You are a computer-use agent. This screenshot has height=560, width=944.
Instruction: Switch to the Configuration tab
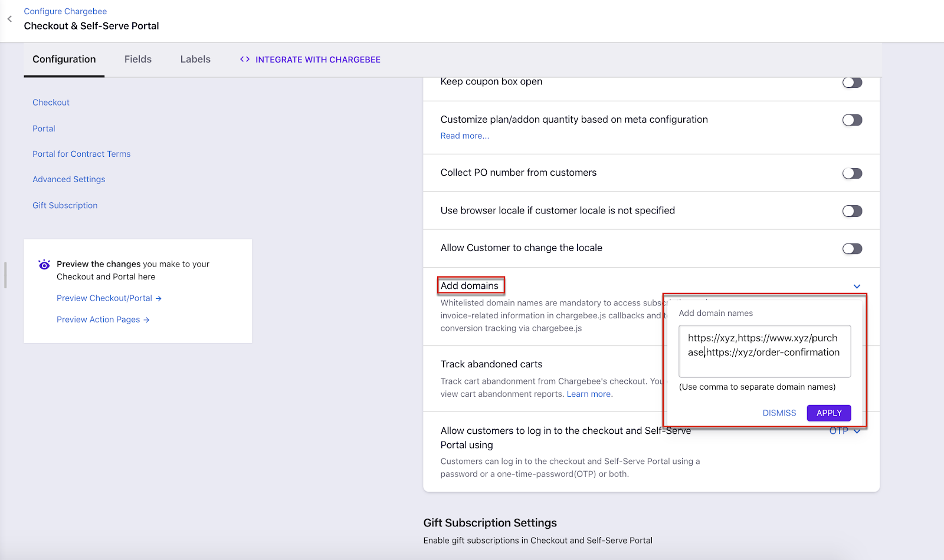(64, 60)
